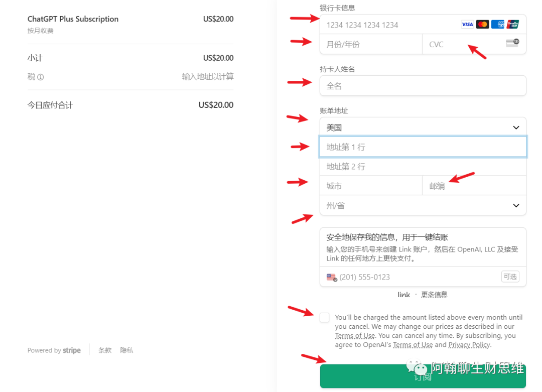Click the Stripe logo

tap(72, 350)
